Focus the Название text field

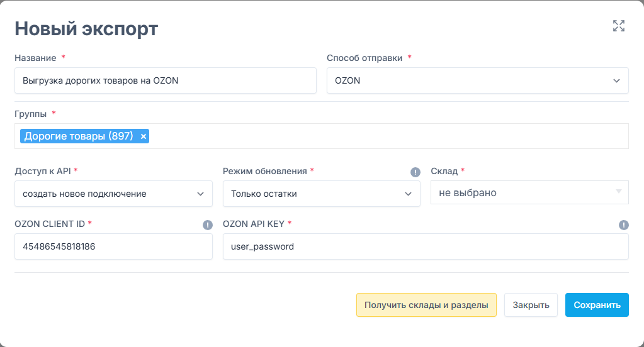tap(166, 80)
